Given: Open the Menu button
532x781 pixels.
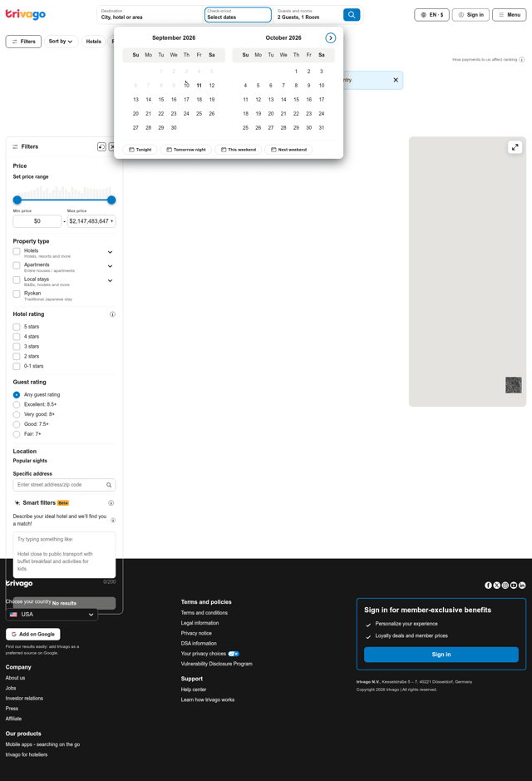Looking at the screenshot, I should click(x=509, y=15).
